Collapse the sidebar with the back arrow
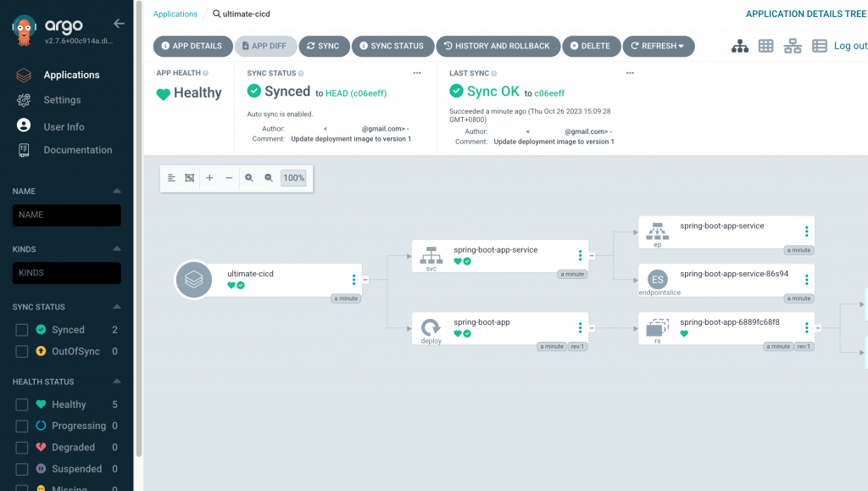 [119, 23]
